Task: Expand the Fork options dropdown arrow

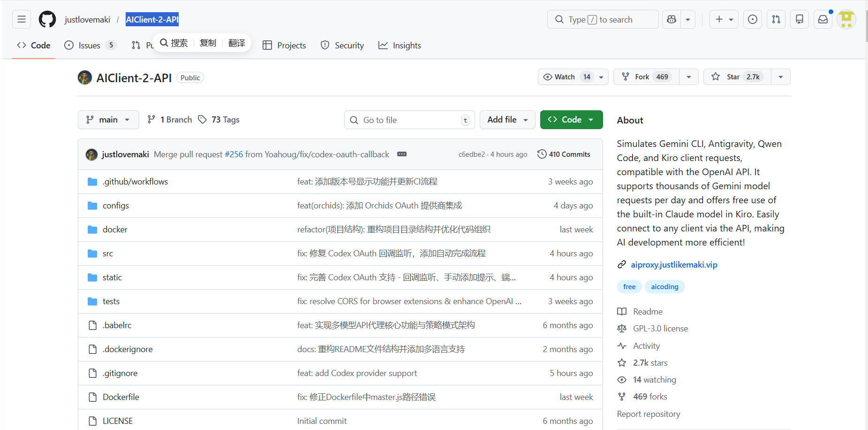Action: pyautogui.click(x=689, y=77)
